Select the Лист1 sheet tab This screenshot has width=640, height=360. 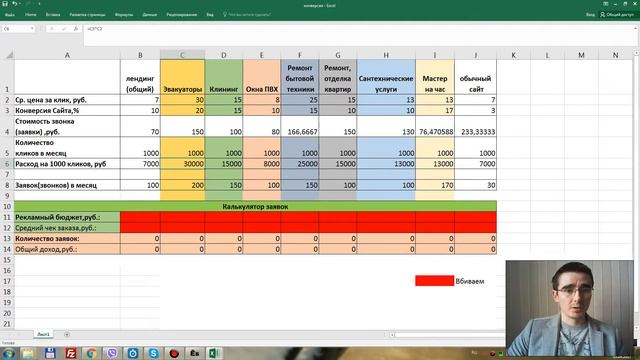point(43,334)
